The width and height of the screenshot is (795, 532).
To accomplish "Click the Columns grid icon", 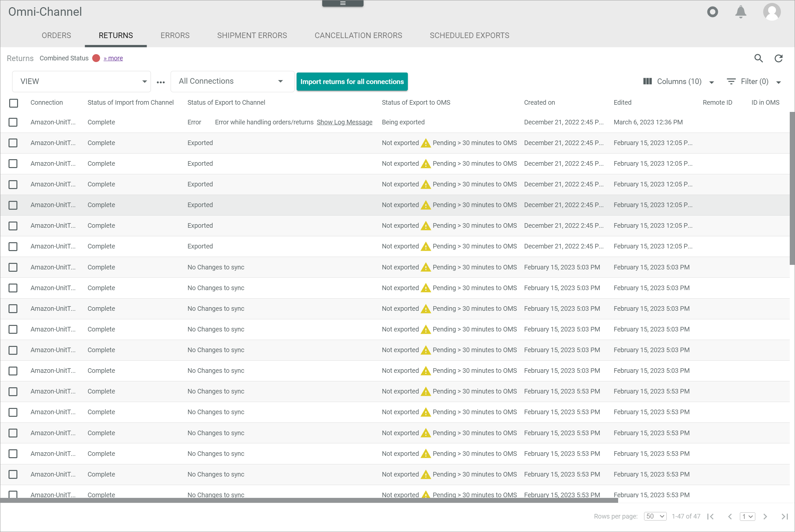I will 647,81.
